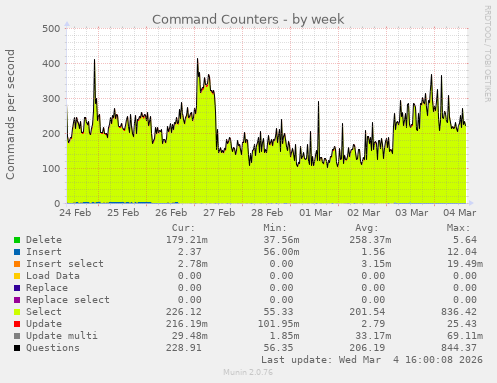497x383 pixels.
Task: Click the Avg: column header
Action: pyautogui.click(x=367, y=228)
